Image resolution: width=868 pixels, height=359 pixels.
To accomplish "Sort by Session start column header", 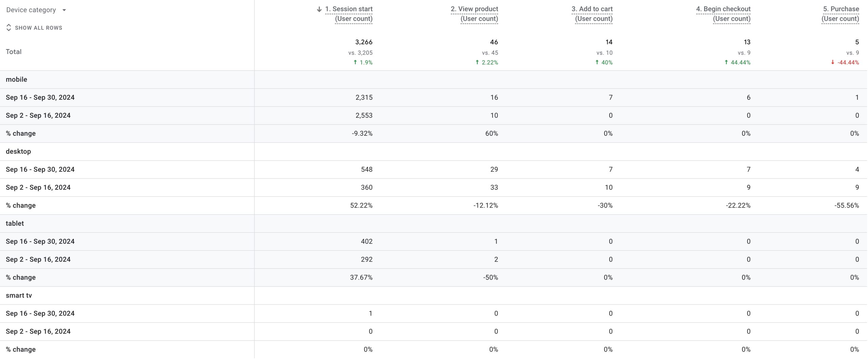I will (349, 14).
